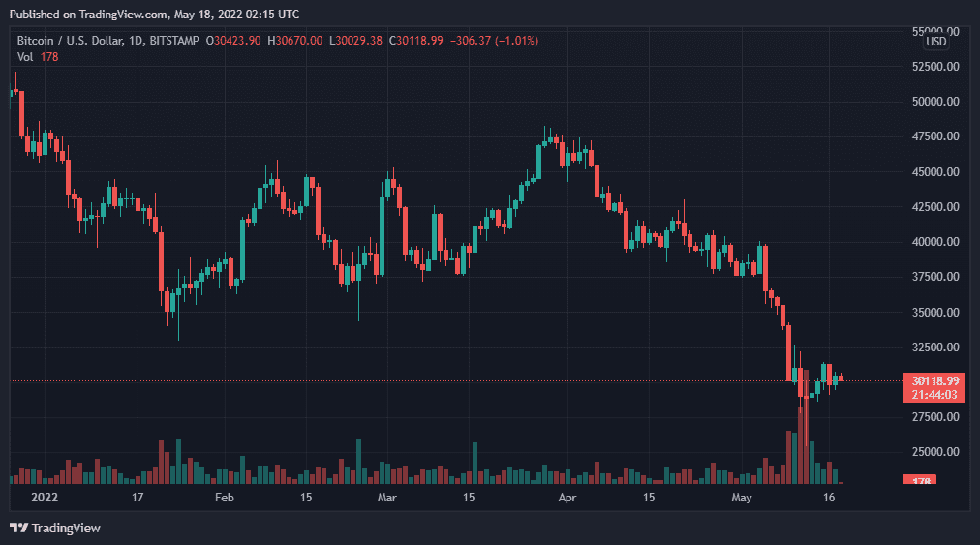Click the Mar date label on time axis
The width and height of the screenshot is (980, 545).
click(x=387, y=498)
